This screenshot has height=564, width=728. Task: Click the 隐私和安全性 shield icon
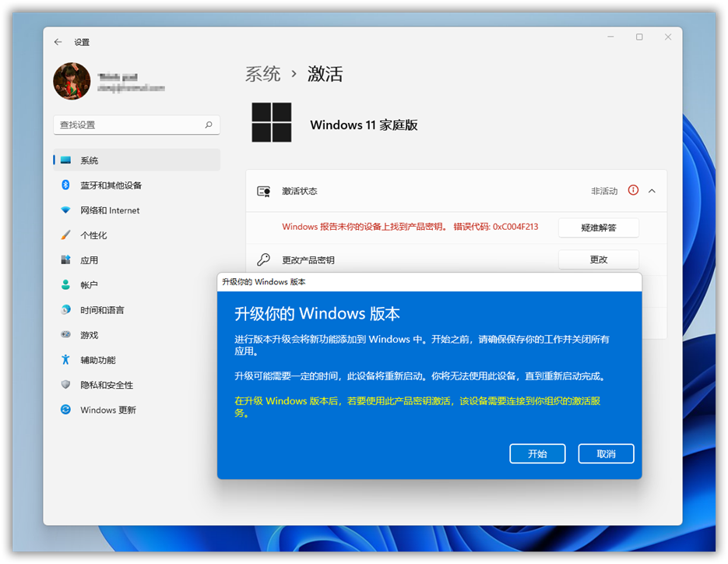coord(66,385)
